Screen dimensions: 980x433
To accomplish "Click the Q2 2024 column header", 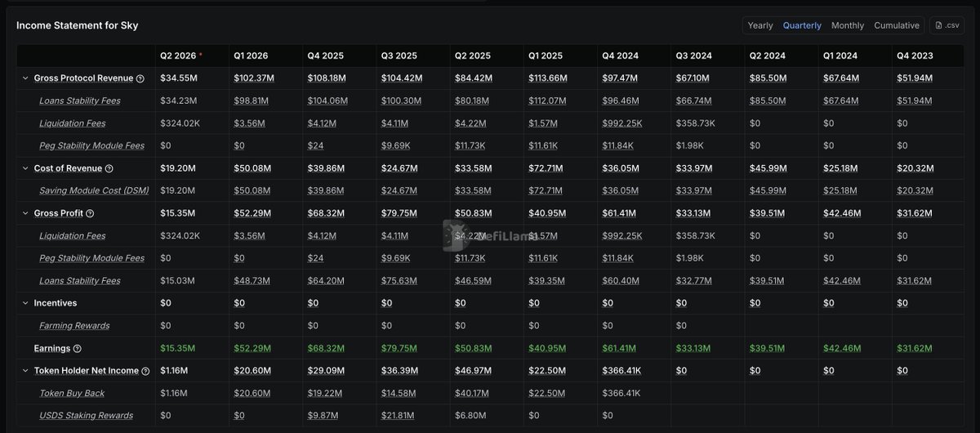I will point(768,56).
